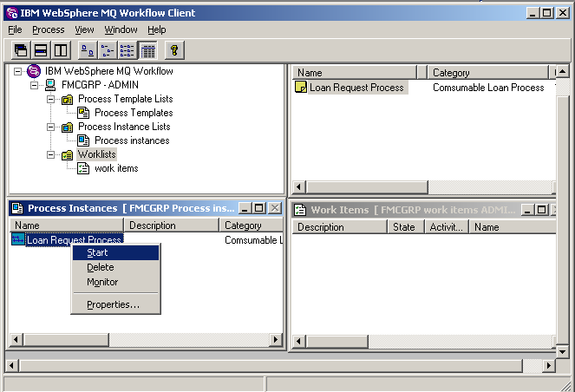Choose Monitor from the context menu
The image size is (575, 392).
(x=115, y=282)
